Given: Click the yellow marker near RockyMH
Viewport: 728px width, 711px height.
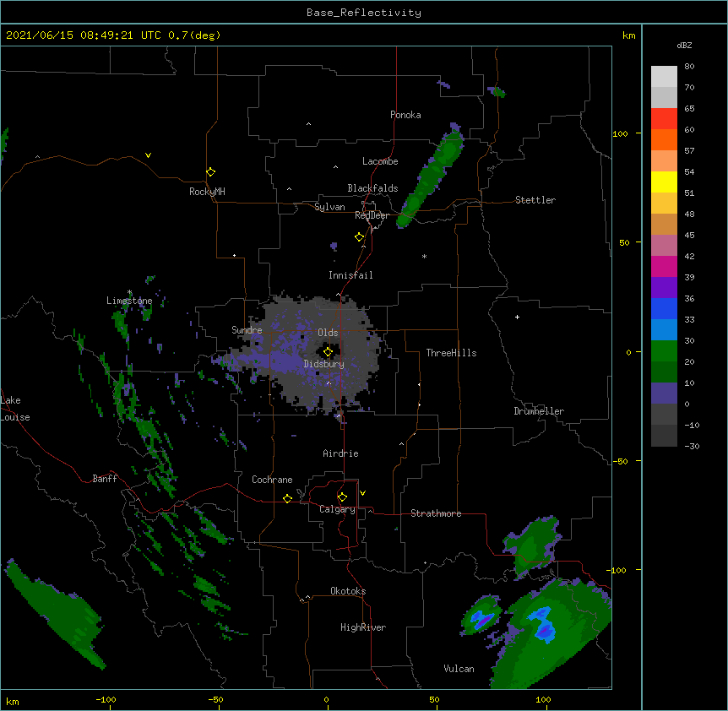Looking at the screenshot, I should pos(210,172).
